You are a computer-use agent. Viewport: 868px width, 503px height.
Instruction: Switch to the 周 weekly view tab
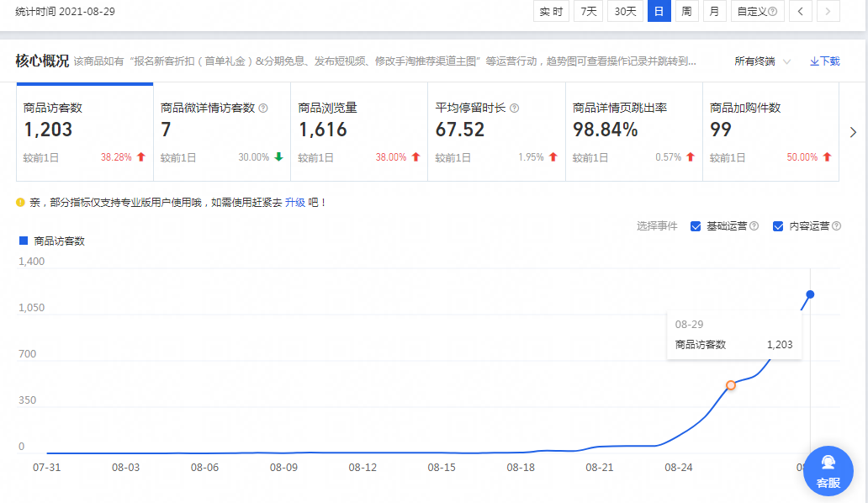686,11
